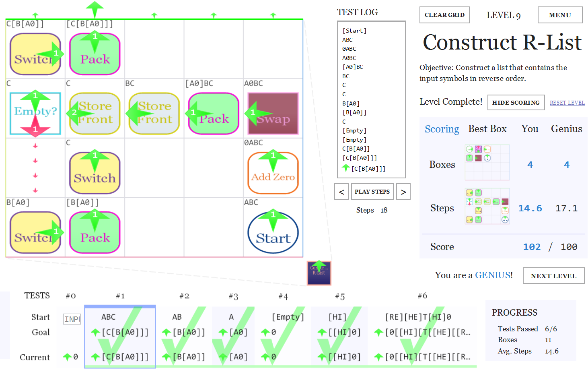
Task: Click the Genius Steps value 17.1
Action: 566,209
